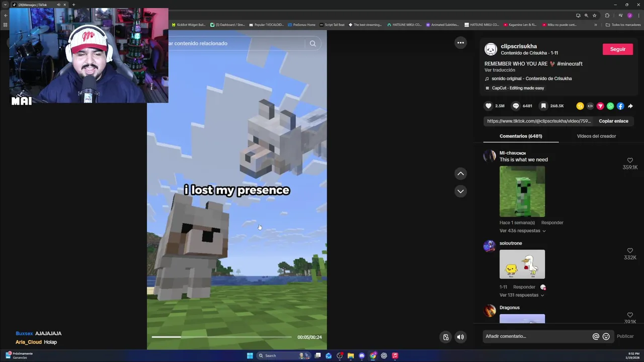The image size is (644, 362).
Task: Open more share options arrow
Action: 630,106
